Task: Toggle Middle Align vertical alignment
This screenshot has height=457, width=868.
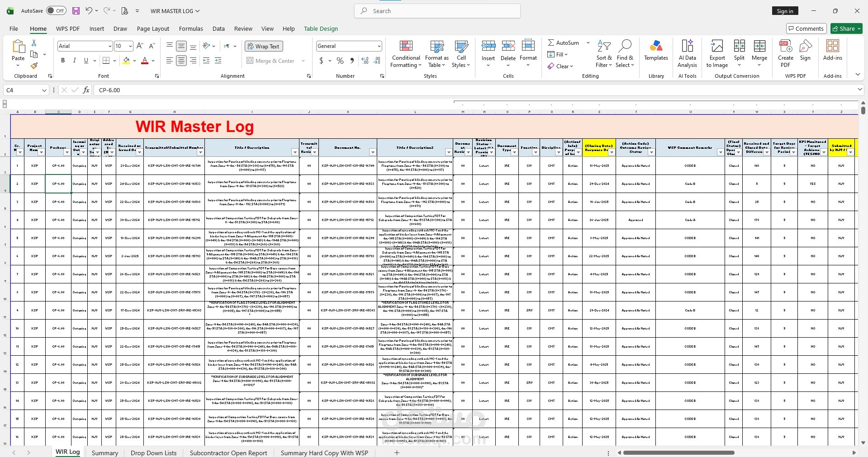Action: [x=181, y=46]
